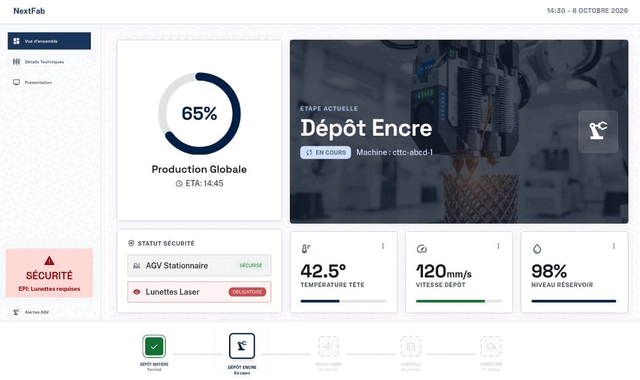Click the eye icon beside Lunettes Laser
The image size is (640, 380).
click(x=137, y=292)
